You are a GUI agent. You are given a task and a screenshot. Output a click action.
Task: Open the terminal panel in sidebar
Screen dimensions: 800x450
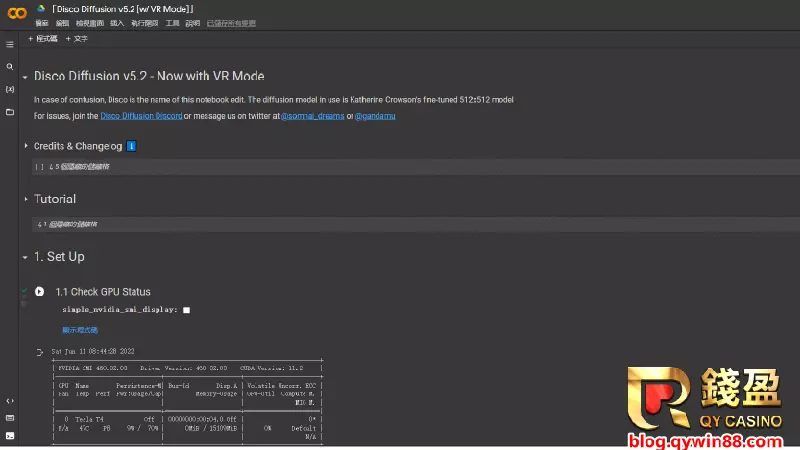pyautogui.click(x=10, y=435)
